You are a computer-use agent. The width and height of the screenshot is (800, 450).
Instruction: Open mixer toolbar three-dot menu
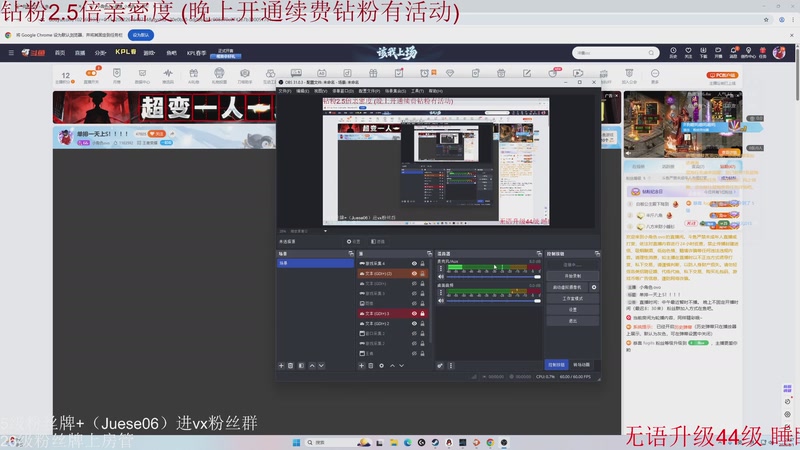pos(451,366)
